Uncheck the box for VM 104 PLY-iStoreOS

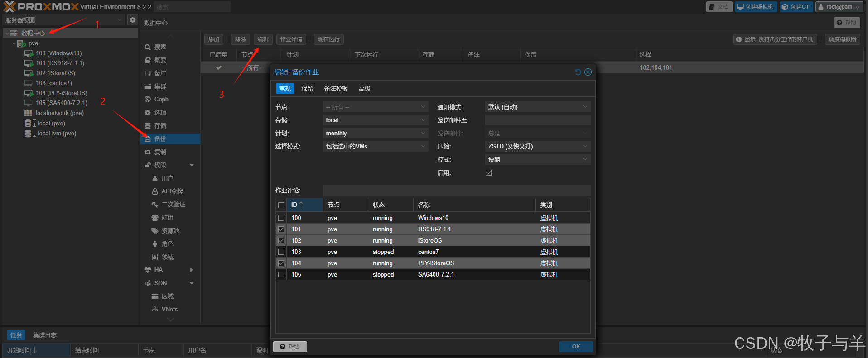[281, 263]
